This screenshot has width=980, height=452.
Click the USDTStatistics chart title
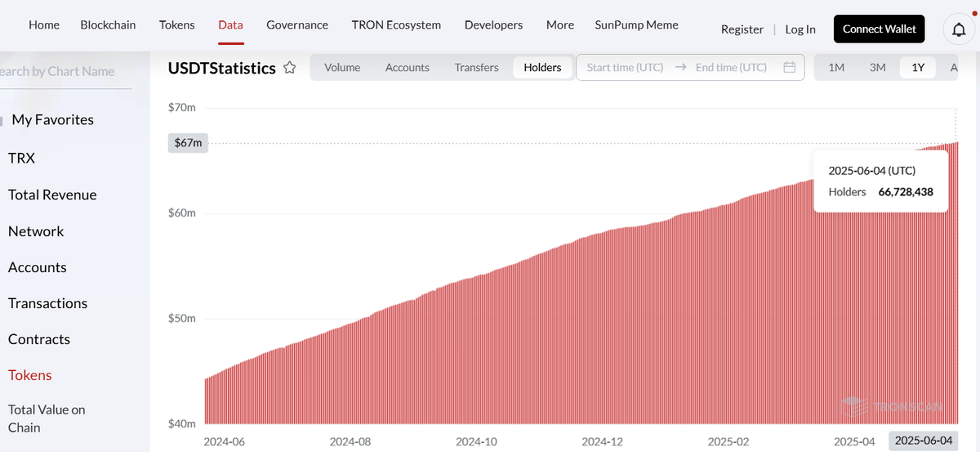pos(222,68)
